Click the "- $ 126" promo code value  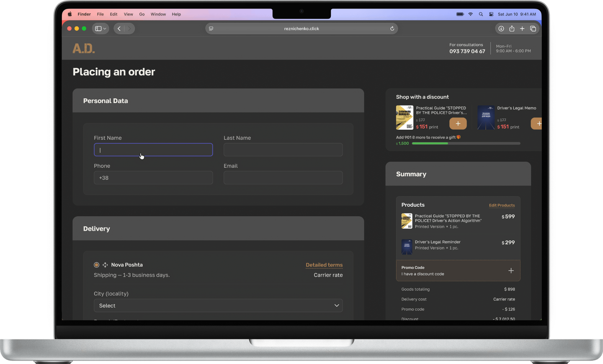509,309
